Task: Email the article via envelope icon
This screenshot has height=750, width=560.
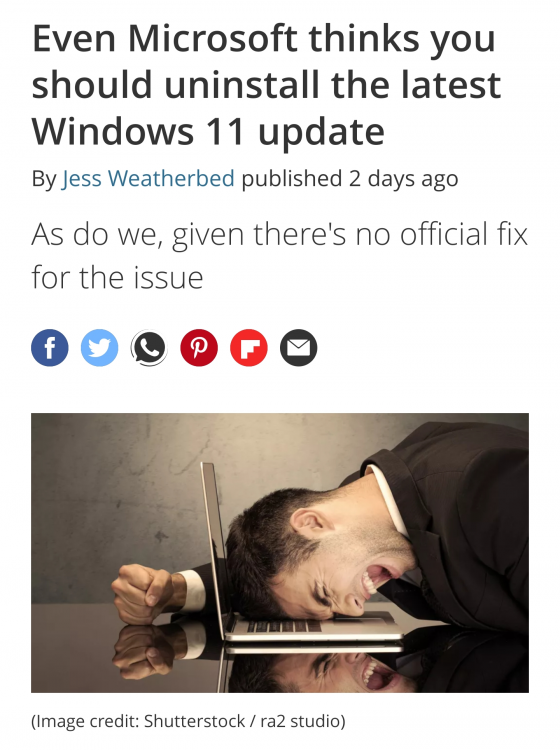Action: [298, 348]
